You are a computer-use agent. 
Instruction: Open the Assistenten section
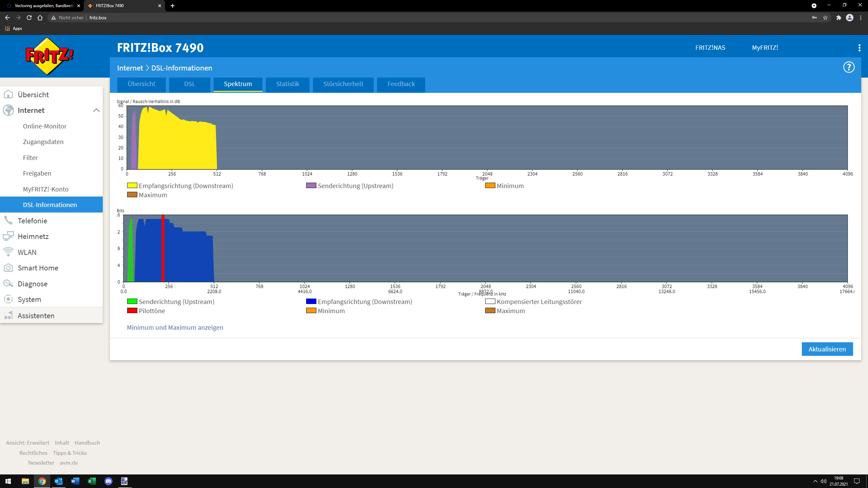(36, 316)
